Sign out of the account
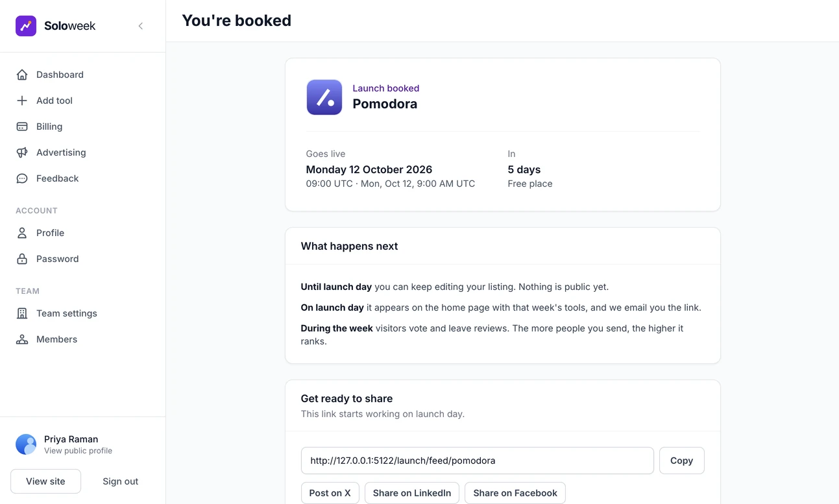Screen dimensions: 839x504 click(121, 481)
